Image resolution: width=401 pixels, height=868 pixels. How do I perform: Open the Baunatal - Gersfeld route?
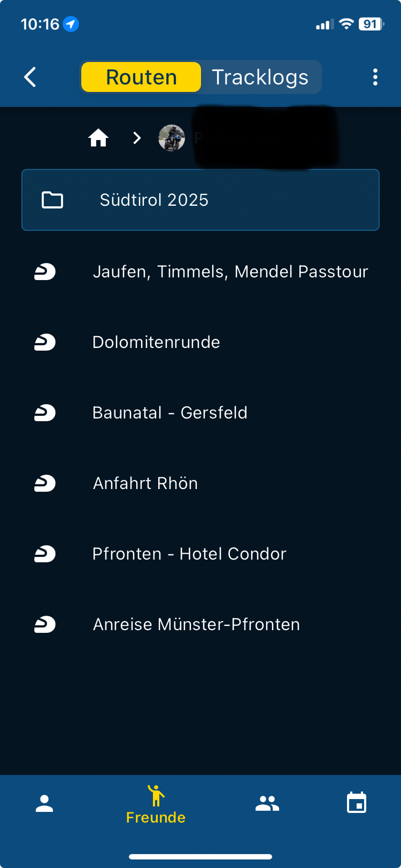(169, 413)
